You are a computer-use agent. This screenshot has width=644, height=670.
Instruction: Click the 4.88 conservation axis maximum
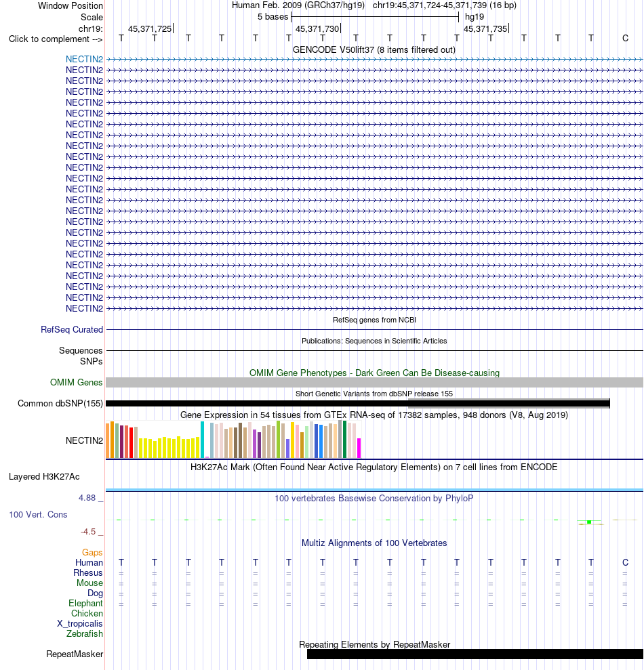(x=87, y=498)
